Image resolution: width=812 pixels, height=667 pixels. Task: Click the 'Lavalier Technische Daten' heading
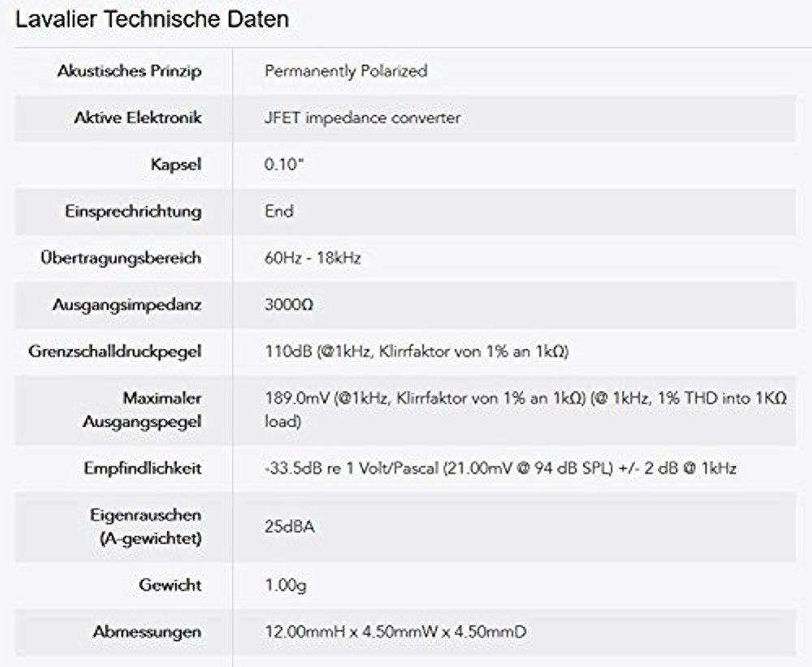pyautogui.click(x=152, y=19)
